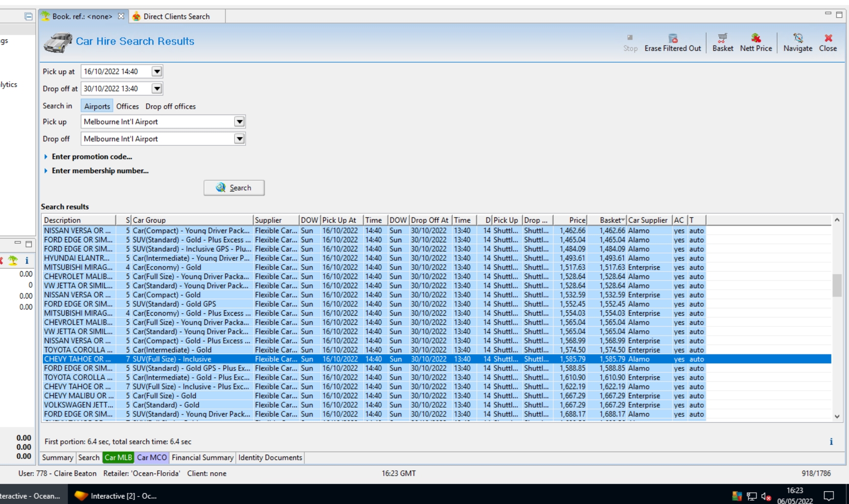Select the CHEVY TAHOE 1,622.19 result row
This screenshot has width=849, height=504.
pos(436,387)
